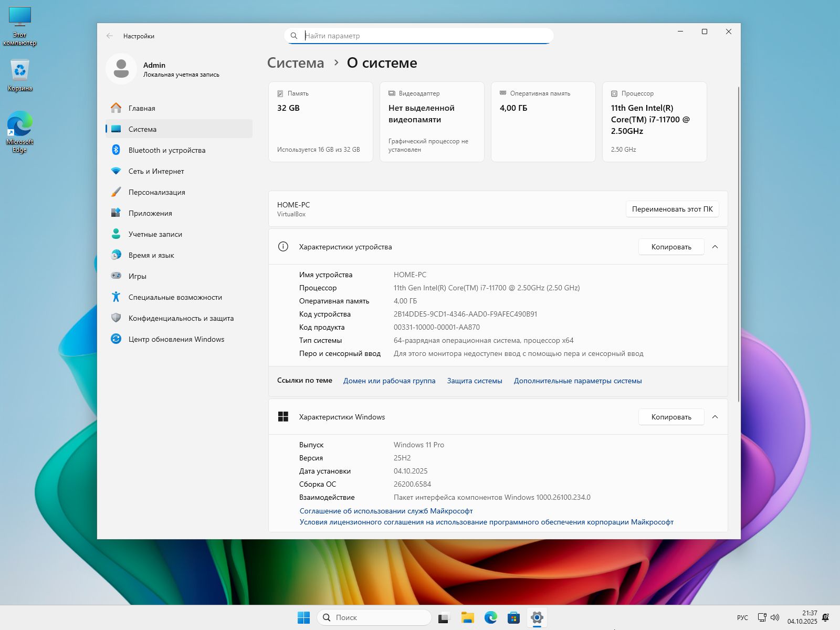The width and height of the screenshot is (840, 630).
Task: Click the Admin account avatar
Action: pos(121,69)
